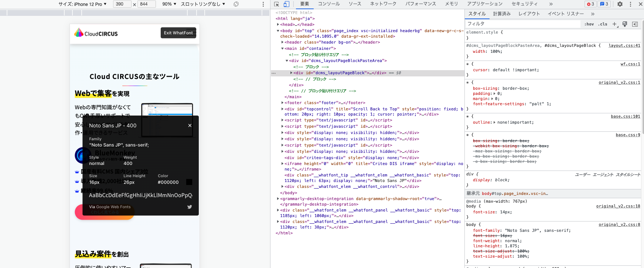Switch to the アプリケーション tab
The width and height of the screenshot is (644, 268).
point(485,4)
